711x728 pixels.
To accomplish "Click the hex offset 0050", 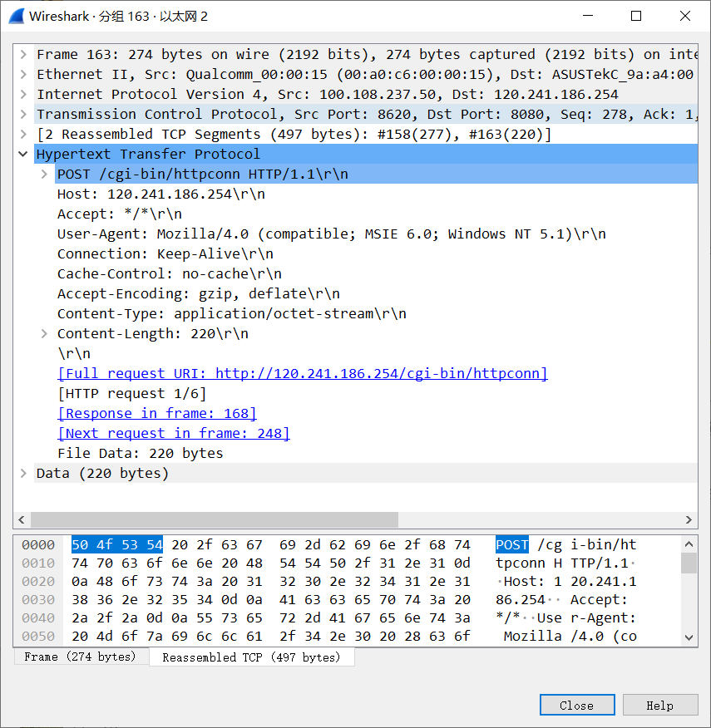I will (x=38, y=637).
